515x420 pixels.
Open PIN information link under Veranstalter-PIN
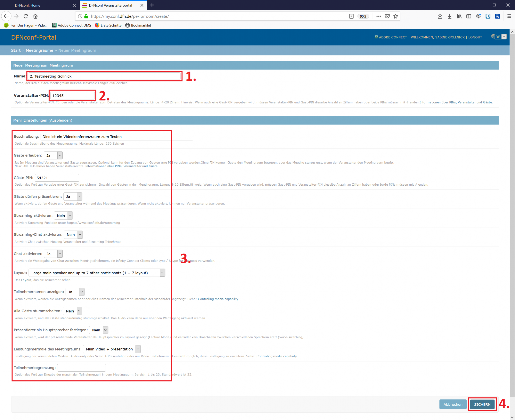[456, 102]
